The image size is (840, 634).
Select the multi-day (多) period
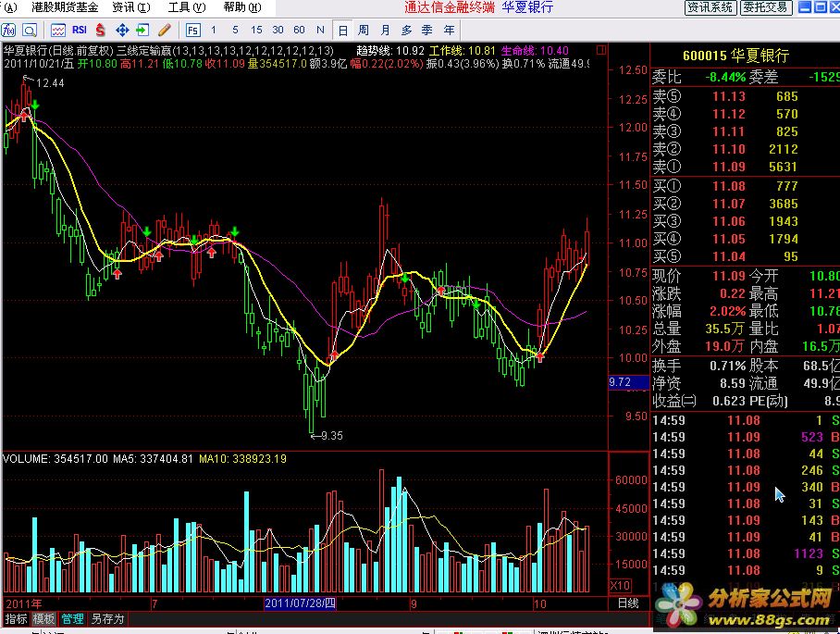click(406, 30)
